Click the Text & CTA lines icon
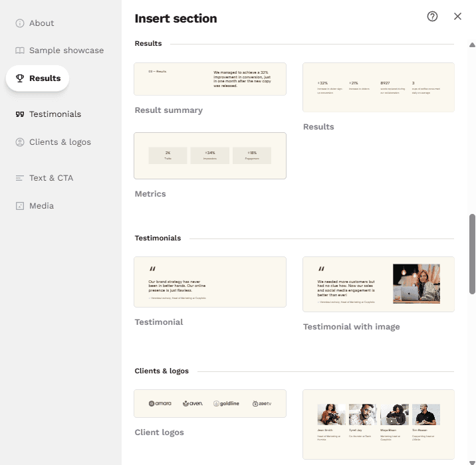The image size is (476, 465). [20, 178]
